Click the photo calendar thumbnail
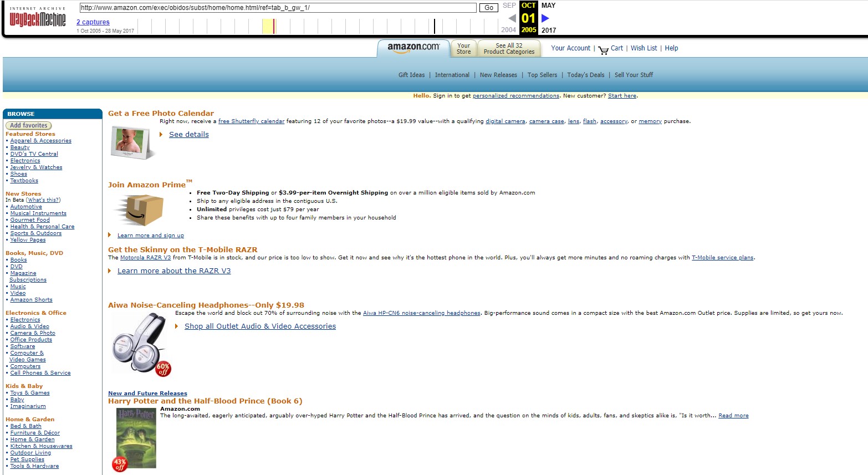The height and width of the screenshot is (475, 868). click(x=132, y=143)
